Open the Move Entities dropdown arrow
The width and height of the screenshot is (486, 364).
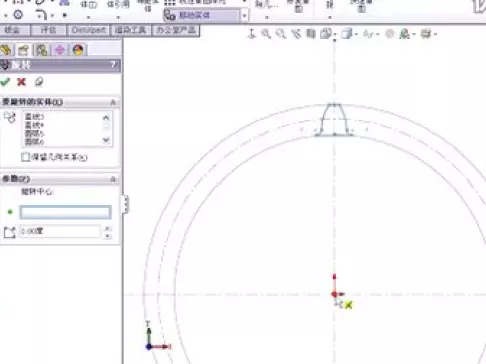[x=244, y=16]
